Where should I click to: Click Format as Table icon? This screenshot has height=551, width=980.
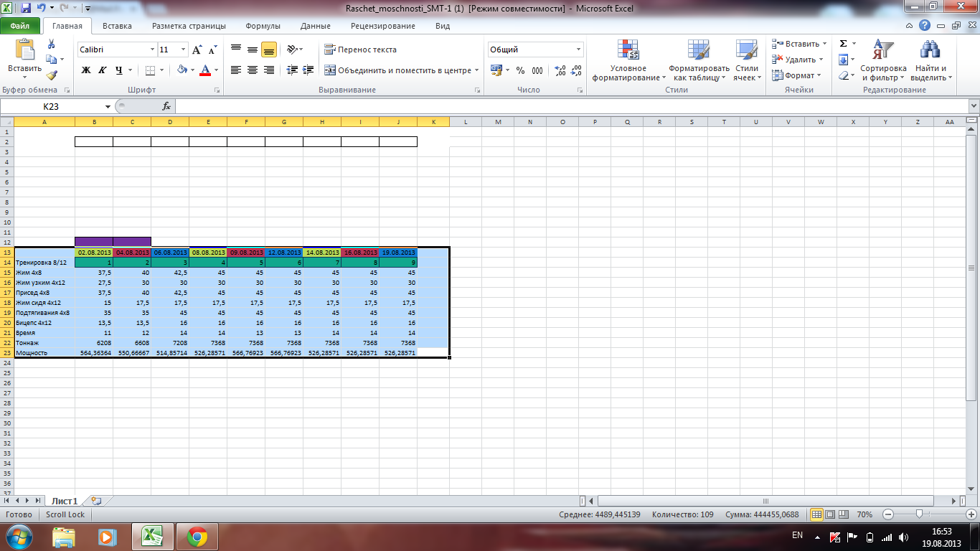(699, 62)
